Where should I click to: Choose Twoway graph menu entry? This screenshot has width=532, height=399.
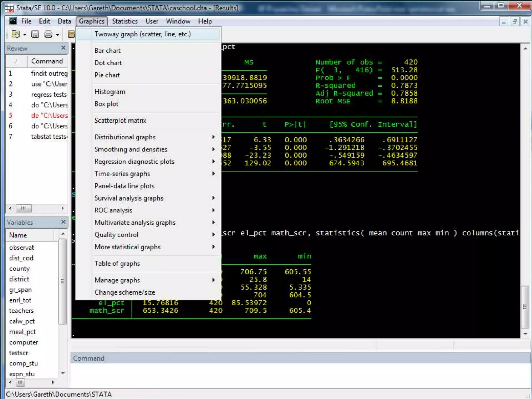[x=143, y=34]
